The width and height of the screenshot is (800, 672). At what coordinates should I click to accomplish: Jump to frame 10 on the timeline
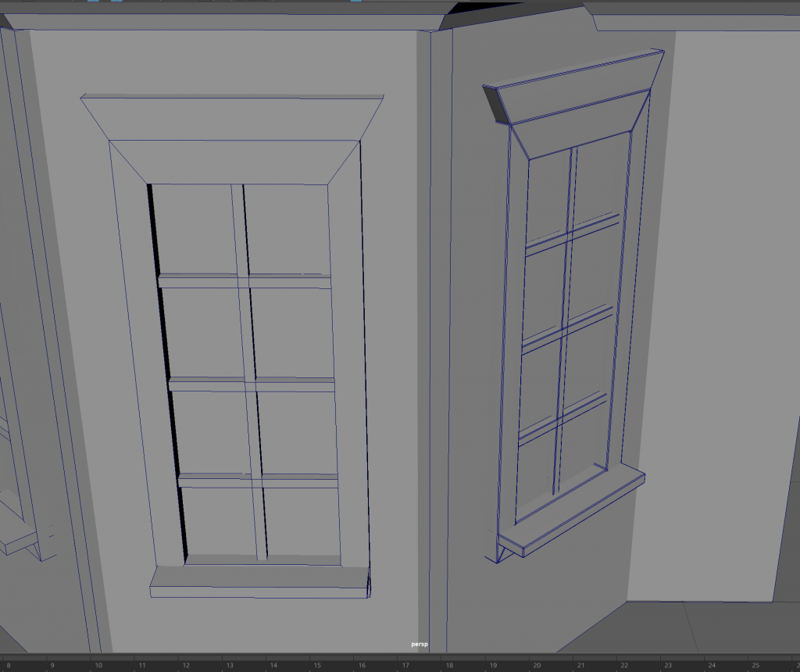[x=98, y=664]
